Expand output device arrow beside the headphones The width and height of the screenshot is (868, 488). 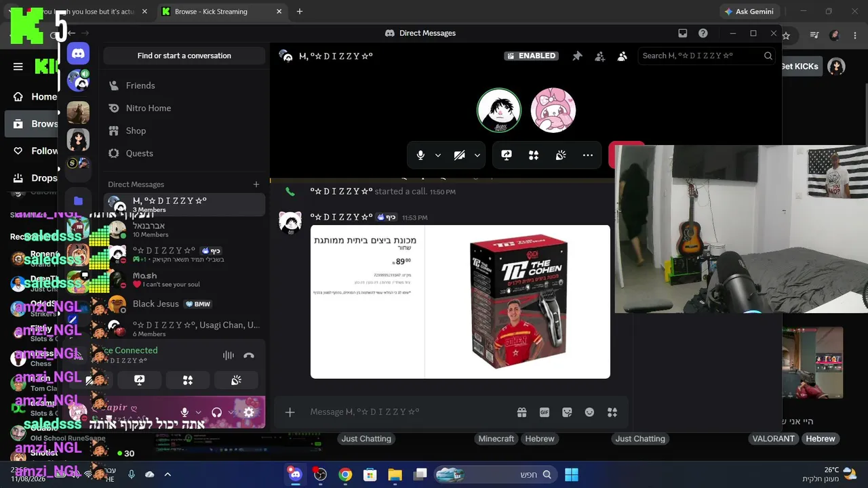click(231, 412)
